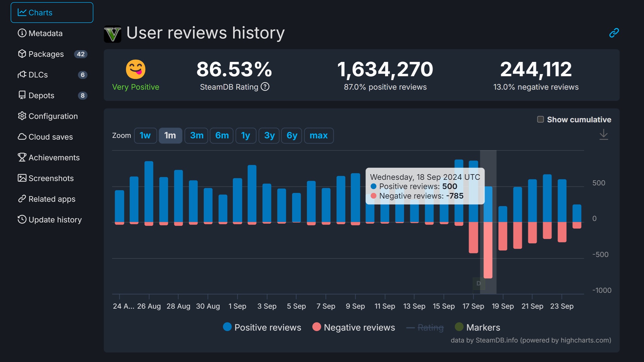
Task: Open Cloud saves
Action: pyautogui.click(x=50, y=137)
